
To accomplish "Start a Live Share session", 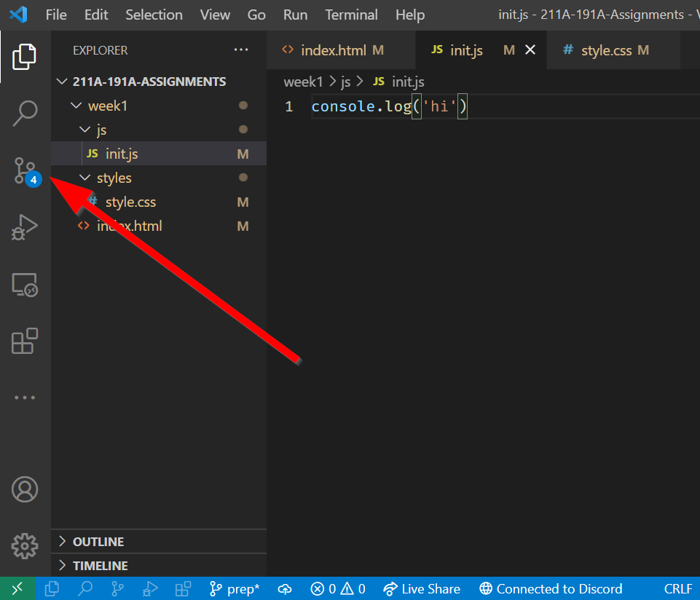I will tap(422, 588).
